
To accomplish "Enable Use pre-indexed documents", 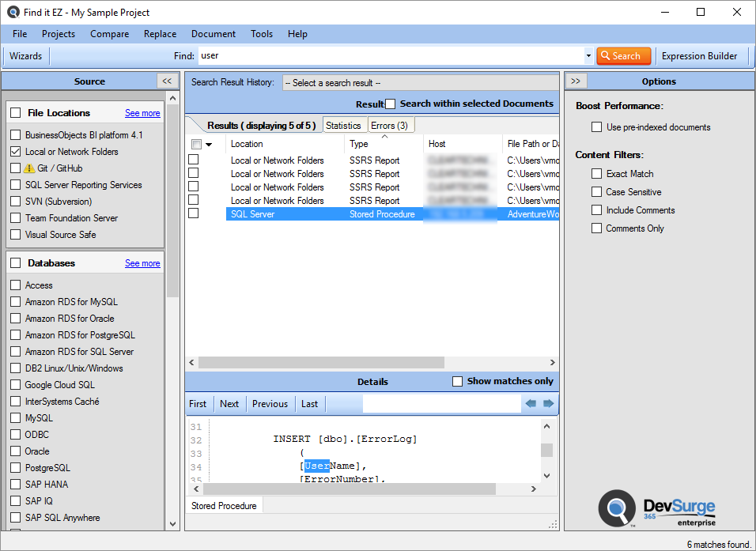I will coord(597,126).
